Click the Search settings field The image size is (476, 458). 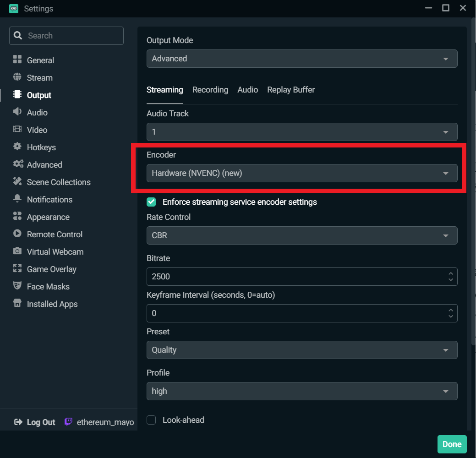tap(66, 36)
